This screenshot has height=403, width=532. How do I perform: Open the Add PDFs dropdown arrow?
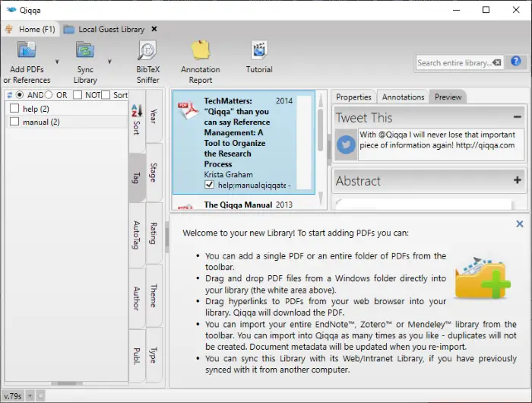click(57, 62)
